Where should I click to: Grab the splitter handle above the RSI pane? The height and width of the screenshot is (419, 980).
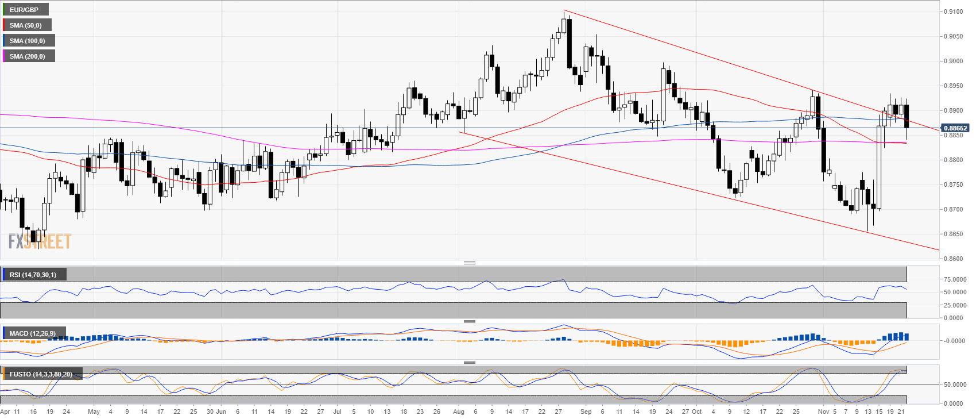(x=469, y=263)
